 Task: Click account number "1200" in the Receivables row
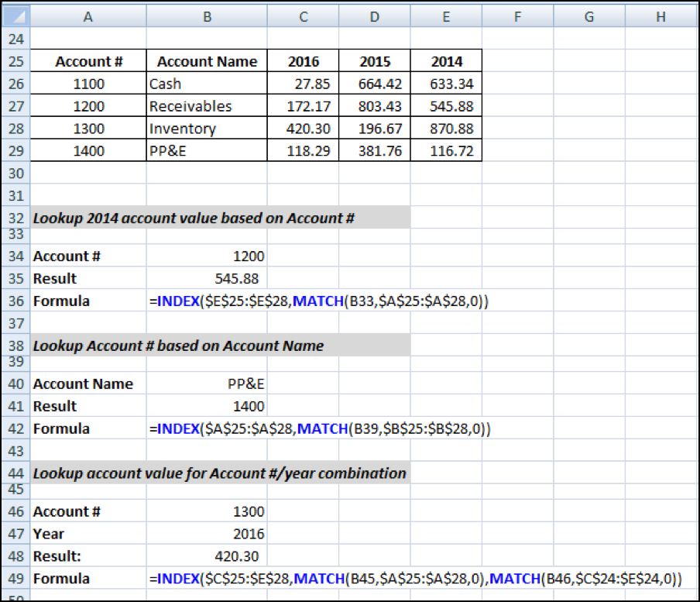(x=88, y=106)
